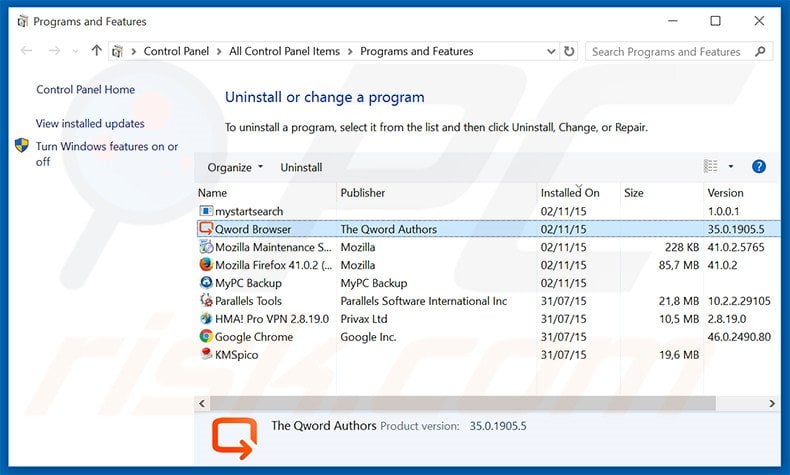The height and width of the screenshot is (475, 790).
Task: Click the change view icon
Action: [x=710, y=166]
